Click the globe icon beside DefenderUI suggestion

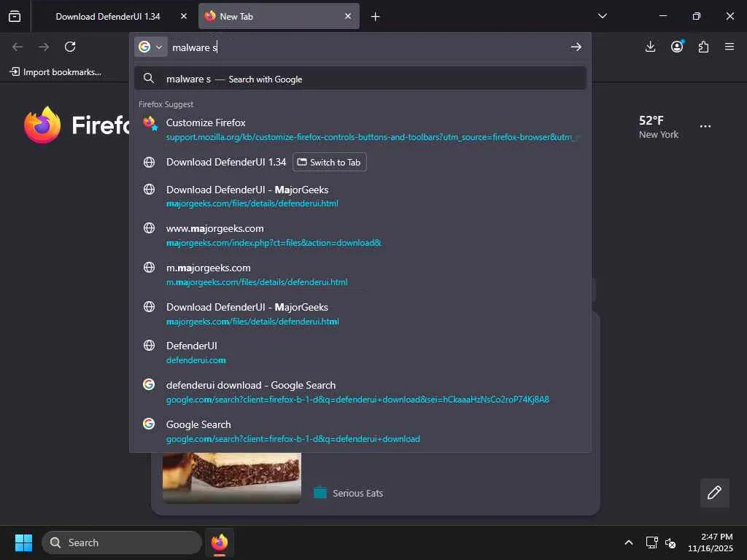click(x=149, y=345)
